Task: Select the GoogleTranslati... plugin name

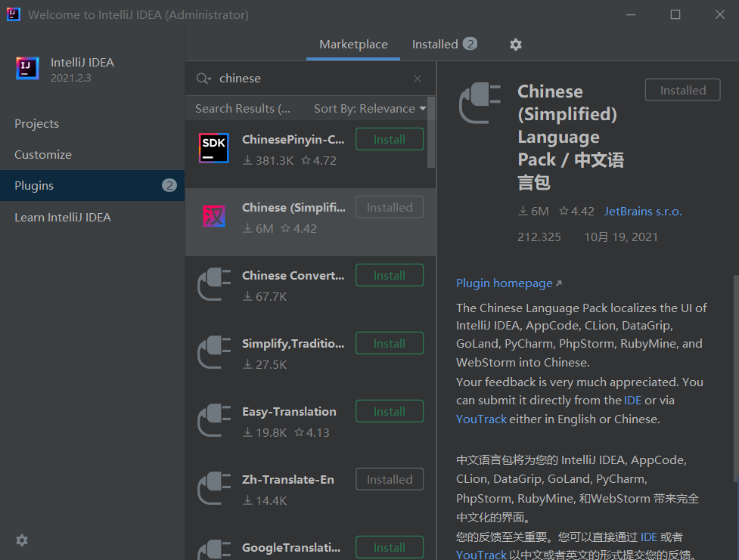Action: coord(291,548)
